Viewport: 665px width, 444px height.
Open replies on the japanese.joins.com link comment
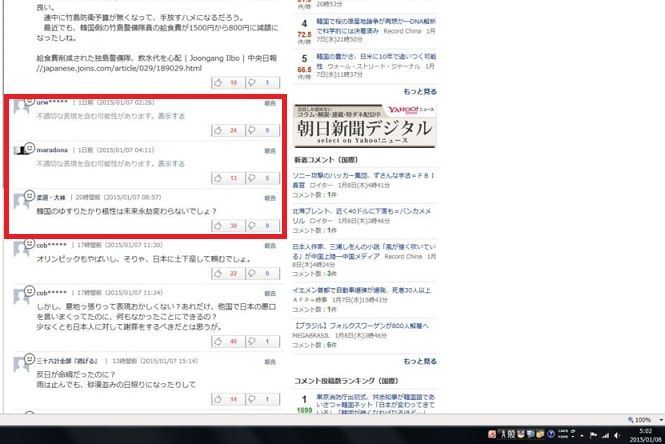point(263,83)
